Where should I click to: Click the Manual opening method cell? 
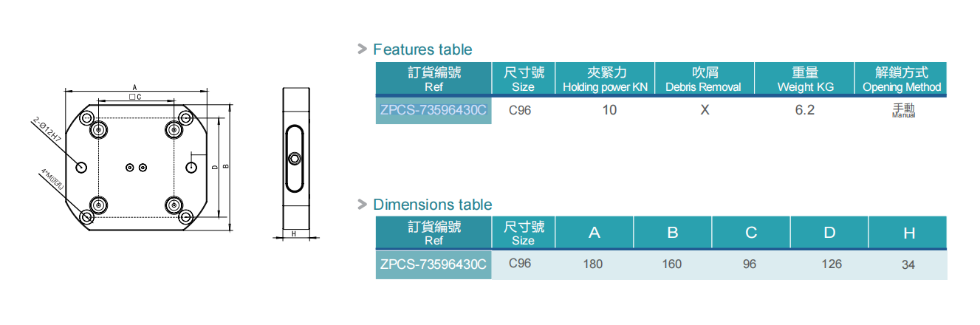(902, 111)
